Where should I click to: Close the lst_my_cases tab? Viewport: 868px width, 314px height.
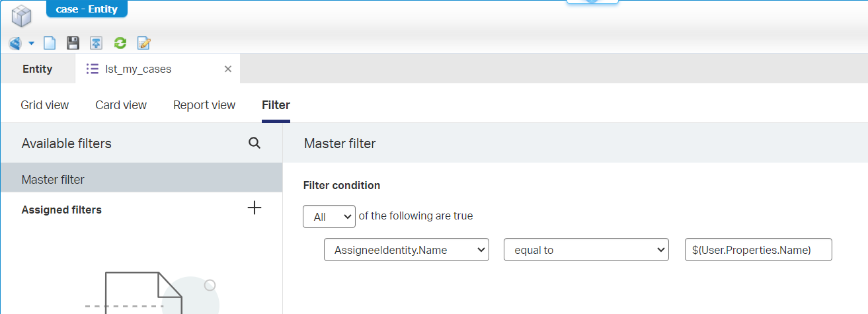(228, 69)
